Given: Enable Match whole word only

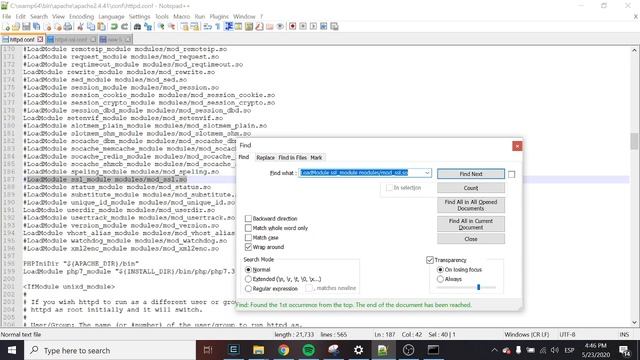Looking at the screenshot, I should pyautogui.click(x=248, y=228).
